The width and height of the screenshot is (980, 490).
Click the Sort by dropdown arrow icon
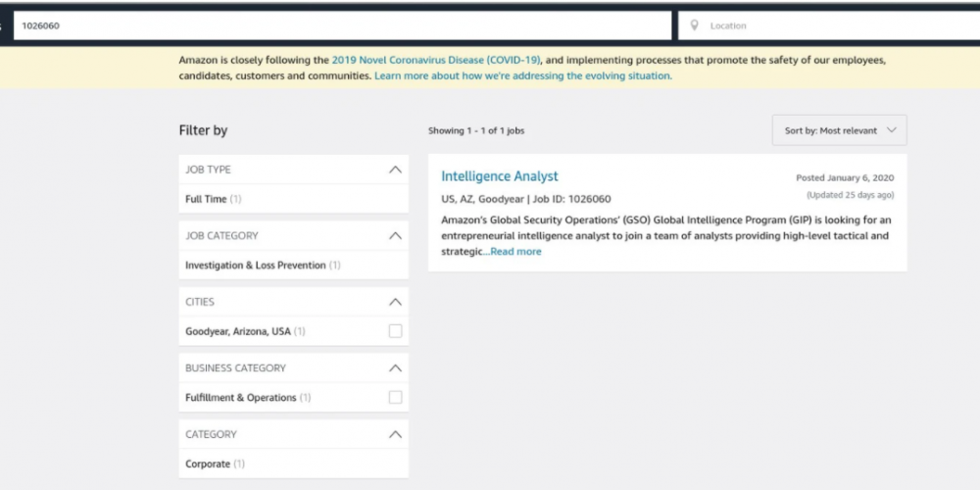[892, 130]
